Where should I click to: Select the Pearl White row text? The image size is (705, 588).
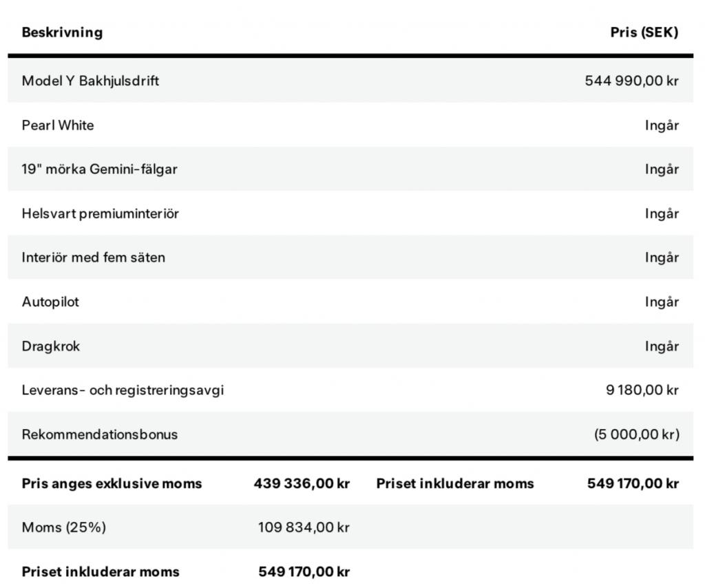point(58,125)
